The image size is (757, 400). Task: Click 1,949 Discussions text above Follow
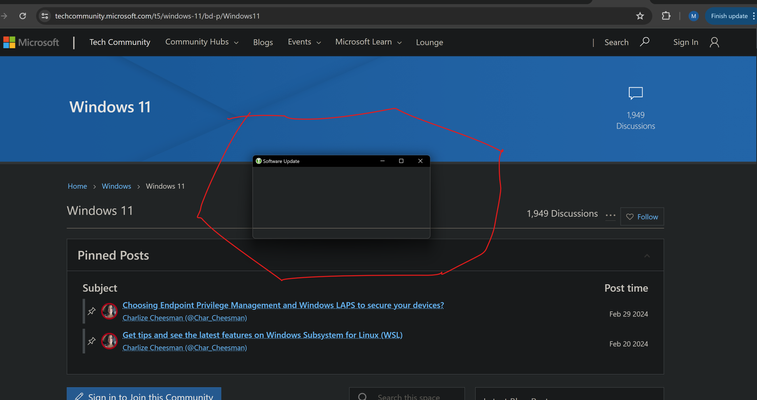(x=562, y=214)
